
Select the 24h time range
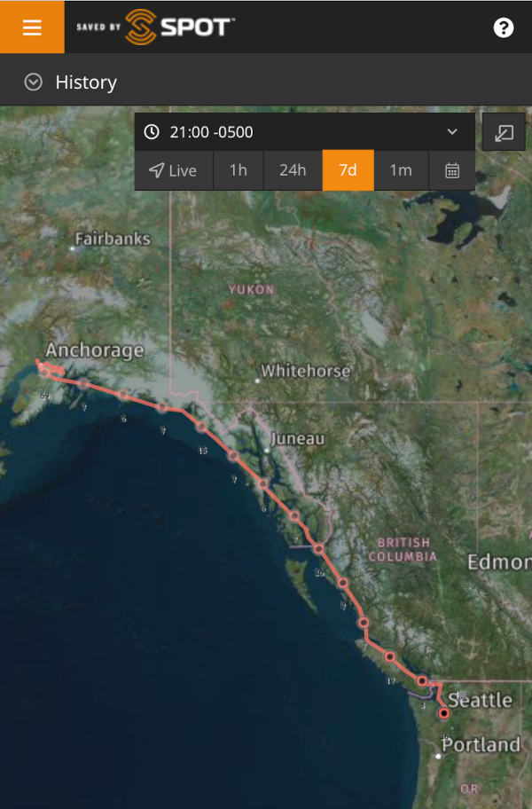click(293, 170)
